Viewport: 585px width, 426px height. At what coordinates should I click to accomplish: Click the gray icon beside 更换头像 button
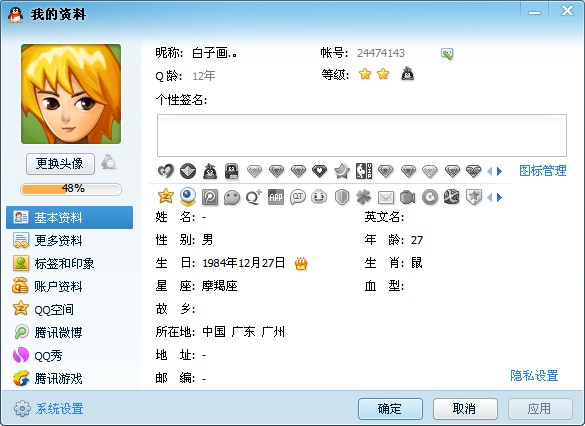pyautogui.click(x=109, y=163)
